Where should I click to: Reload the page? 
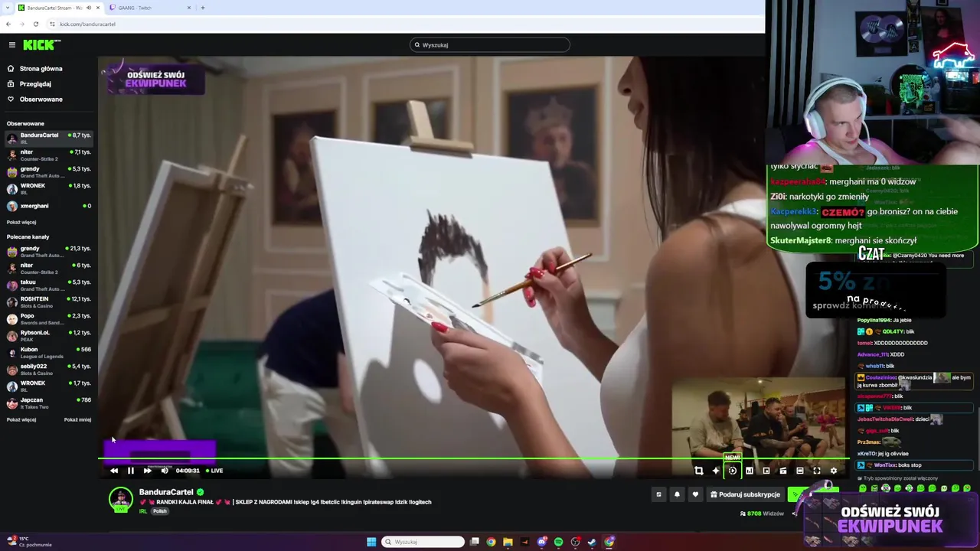pos(35,24)
